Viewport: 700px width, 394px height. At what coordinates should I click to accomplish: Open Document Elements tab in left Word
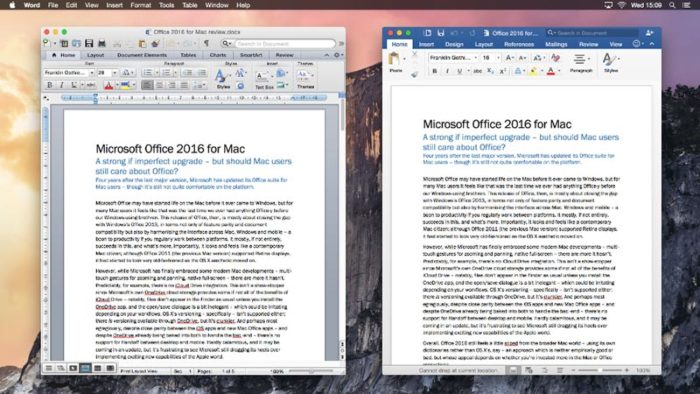142,55
